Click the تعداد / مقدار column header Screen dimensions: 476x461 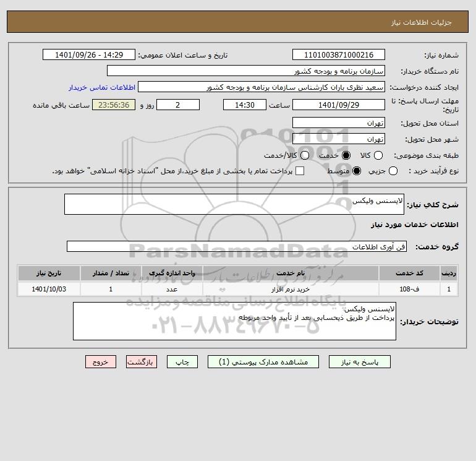[x=111, y=273]
